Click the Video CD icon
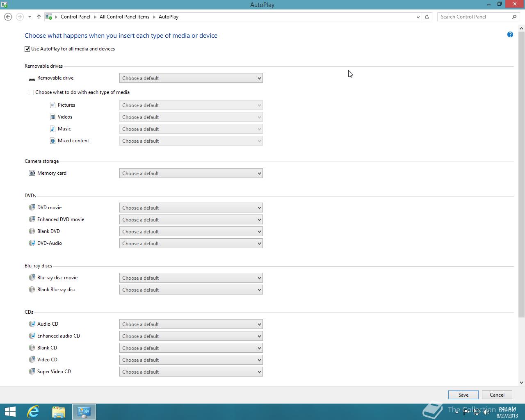 (x=32, y=360)
